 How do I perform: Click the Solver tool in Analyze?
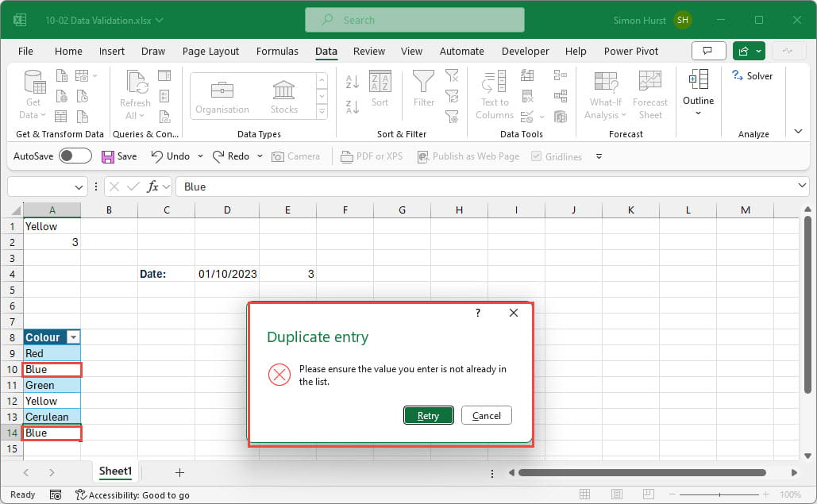(x=752, y=76)
